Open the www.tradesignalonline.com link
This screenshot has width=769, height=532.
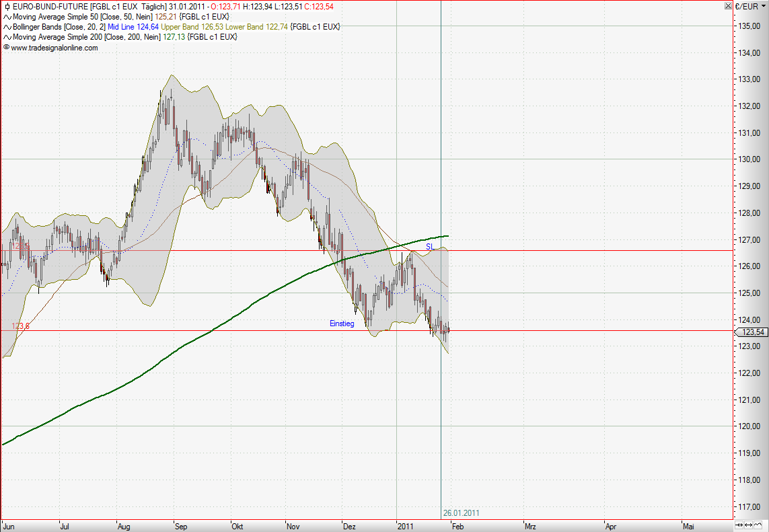54,47
